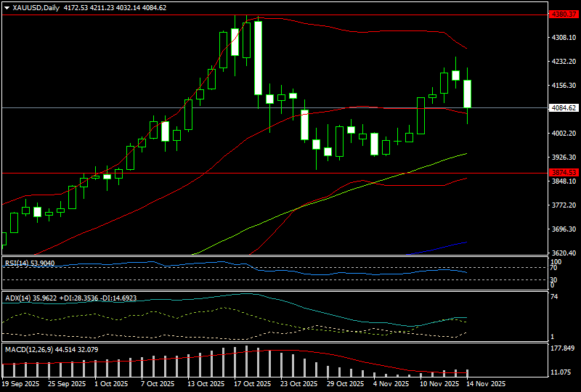The image size is (581, 392).
Task: Click the 4 Nov 2025 date label
Action: [392, 383]
